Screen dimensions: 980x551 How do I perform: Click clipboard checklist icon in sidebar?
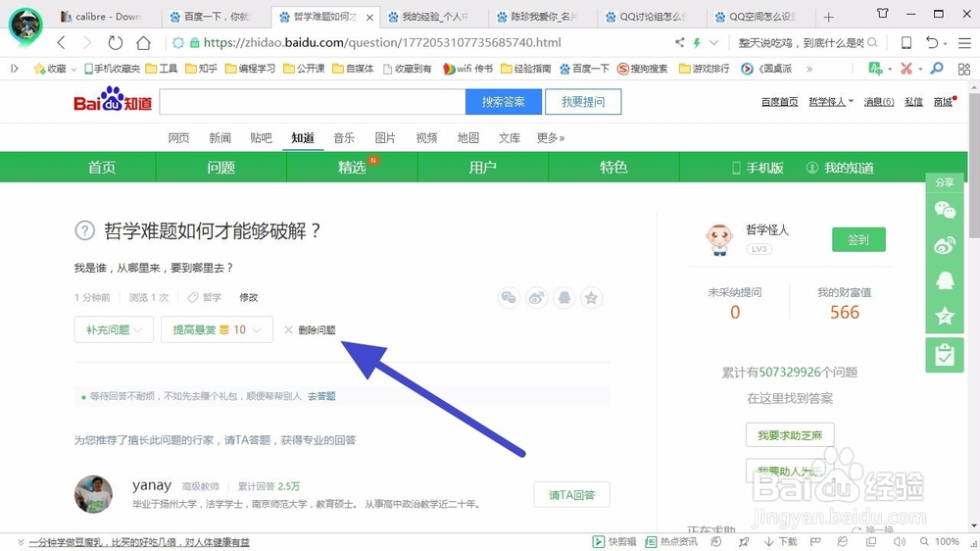tap(945, 355)
